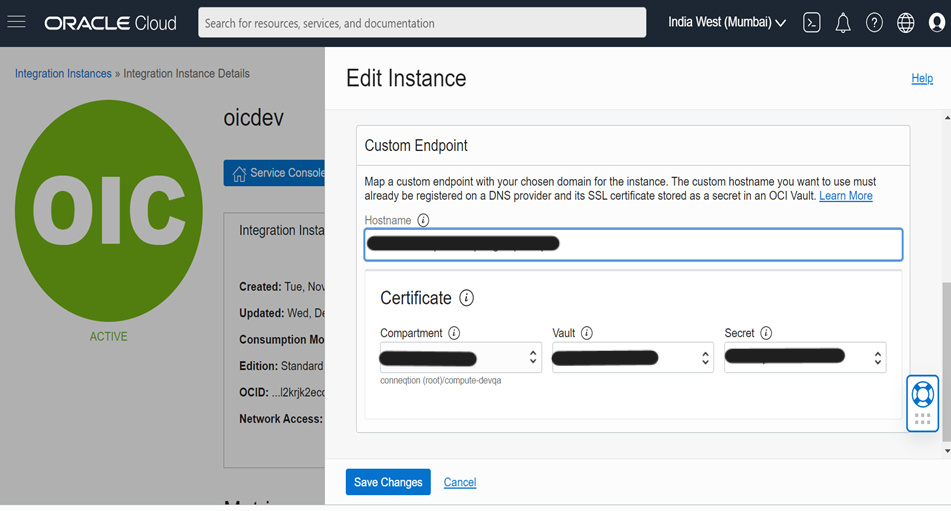Viewport: 951px width, 511px height.
Task: Open the help question mark icon
Action: click(874, 23)
